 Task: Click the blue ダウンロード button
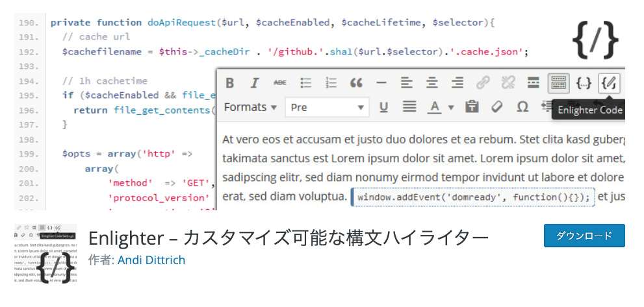(x=584, y=236)
